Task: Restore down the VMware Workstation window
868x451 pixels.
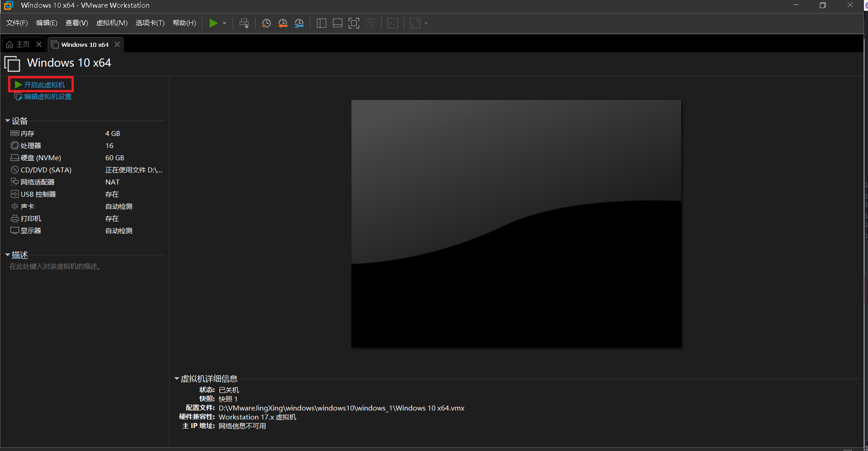Action: click(x=823, y=5)
